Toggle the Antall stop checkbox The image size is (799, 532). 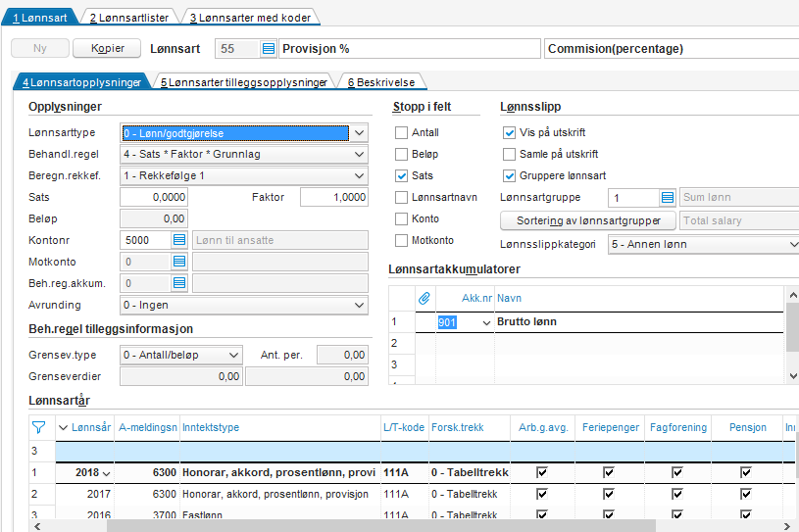pos(402,133)
